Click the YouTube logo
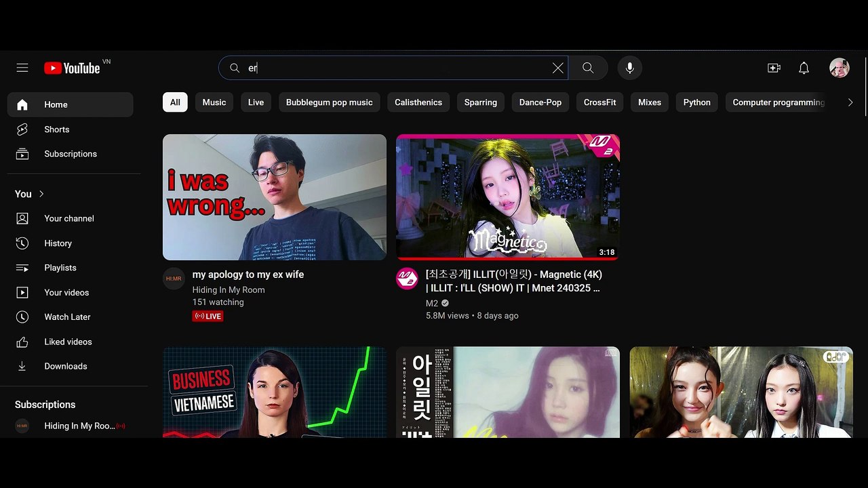This screenshot has height=488, width=868. (72, 68)
